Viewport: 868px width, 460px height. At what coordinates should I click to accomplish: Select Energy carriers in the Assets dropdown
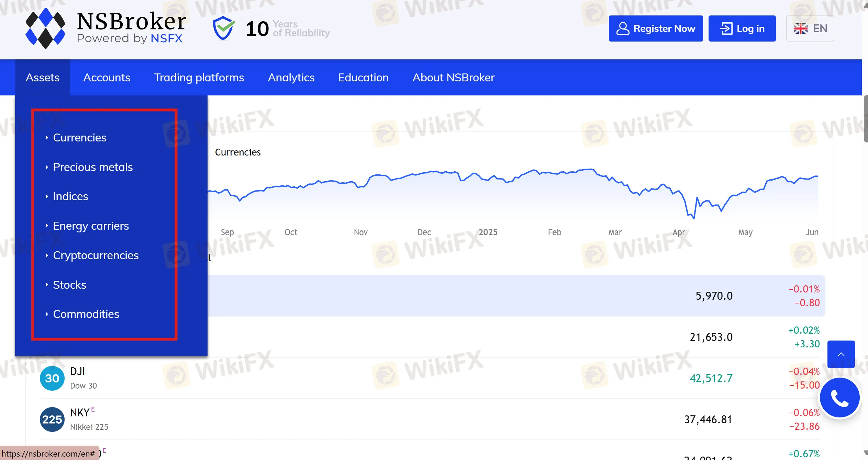(91, 226)
